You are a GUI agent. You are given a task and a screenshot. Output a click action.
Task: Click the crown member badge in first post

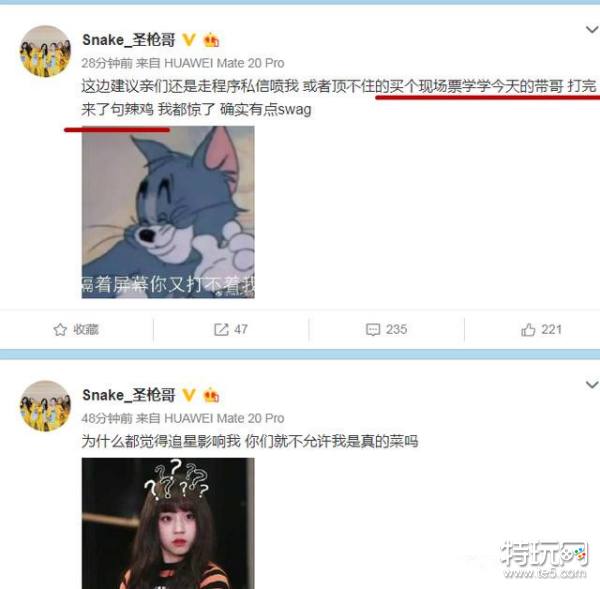point(211,40)
